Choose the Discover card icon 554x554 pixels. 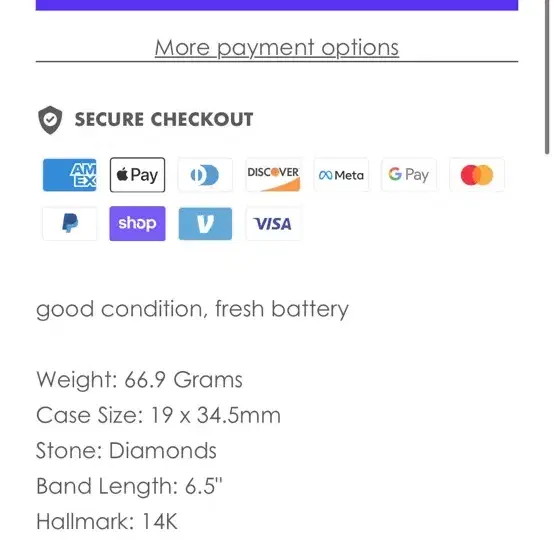coord(273,175)
